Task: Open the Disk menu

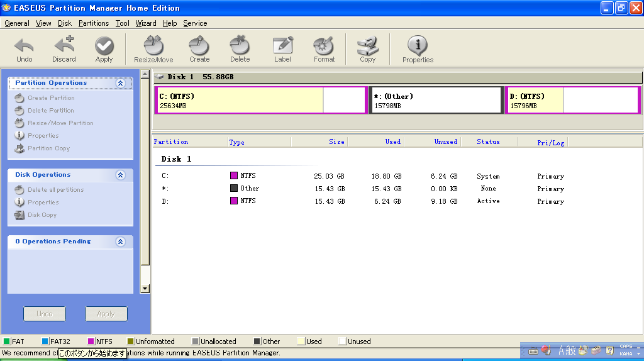Action: coord(65,23)
